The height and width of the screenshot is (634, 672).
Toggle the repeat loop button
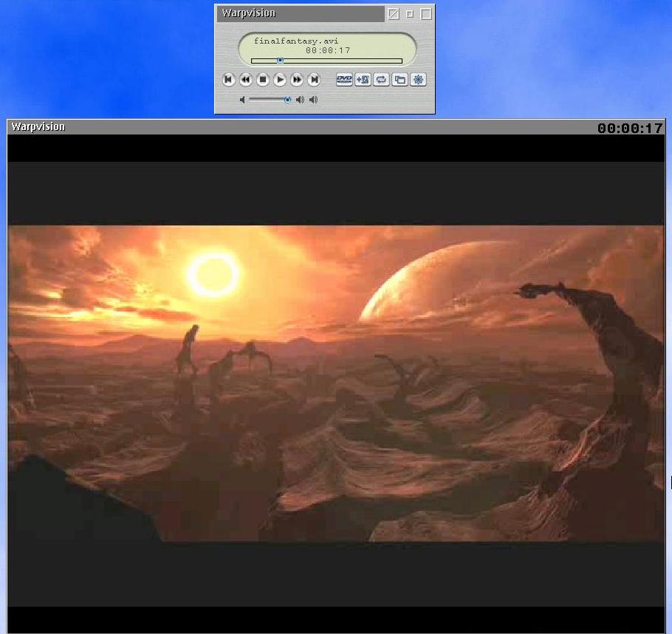point(381,80)
